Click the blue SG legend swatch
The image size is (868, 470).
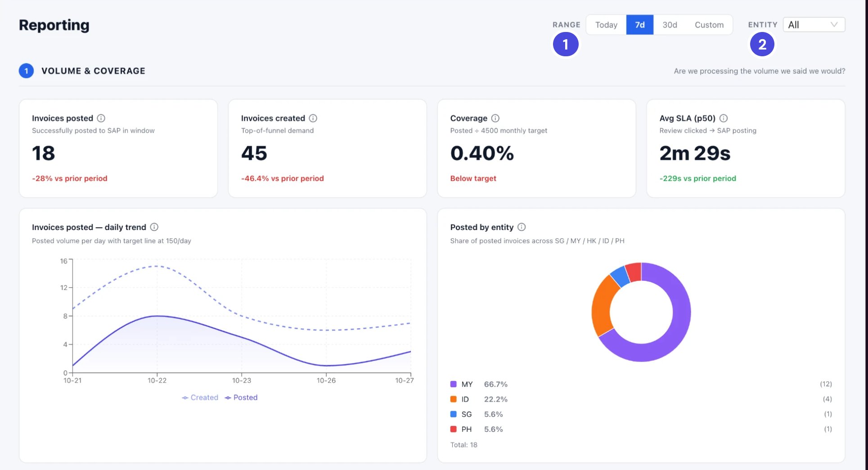click(454, 414)
